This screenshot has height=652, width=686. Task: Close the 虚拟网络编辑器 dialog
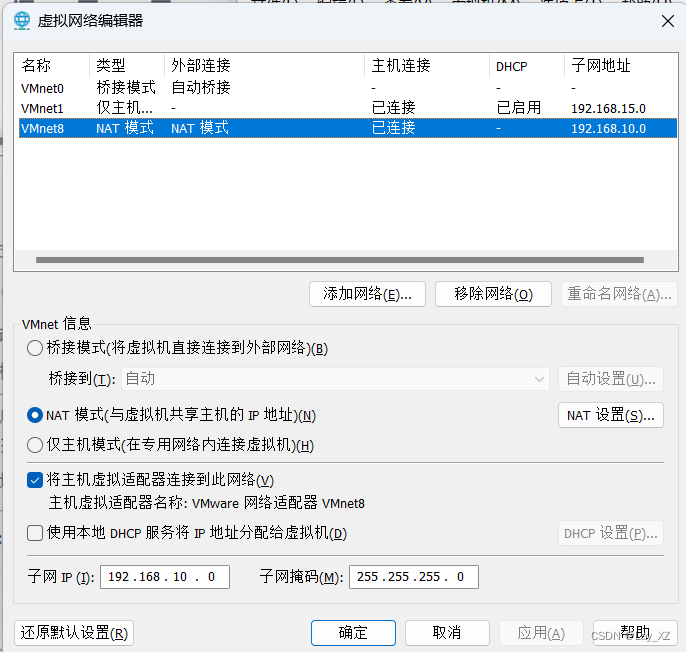[668, 21]
